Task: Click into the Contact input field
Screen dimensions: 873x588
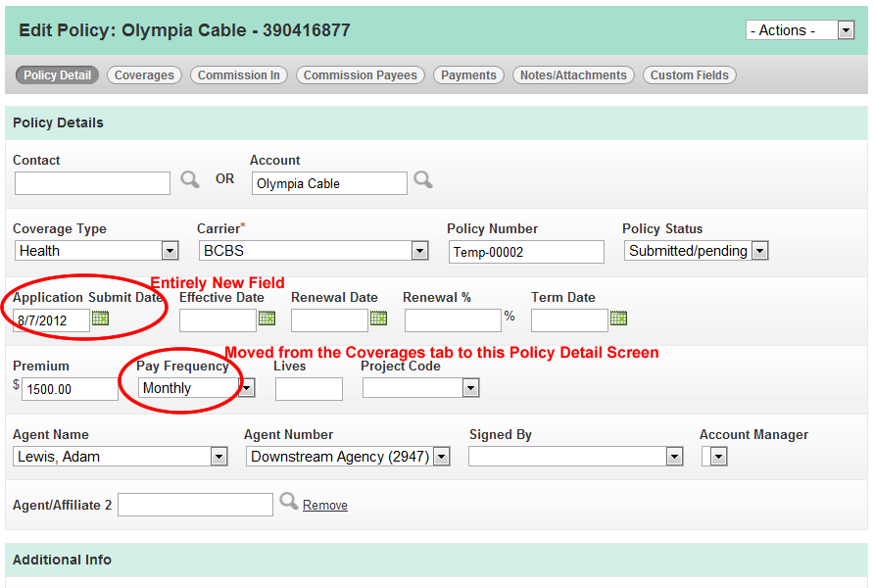Action: click(92, 183)
